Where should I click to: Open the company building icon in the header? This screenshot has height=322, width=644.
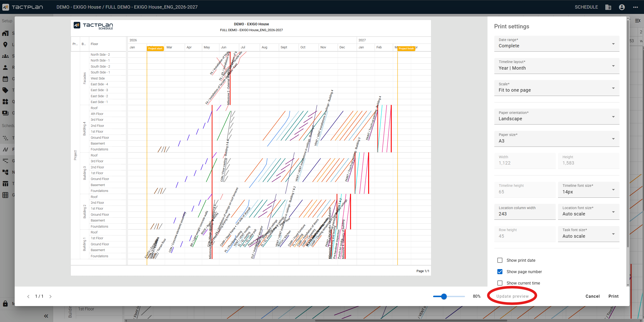click(608, 7)
